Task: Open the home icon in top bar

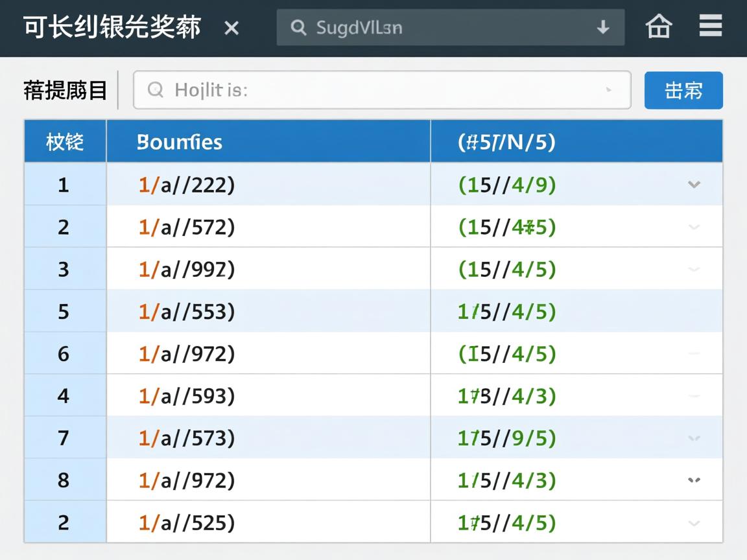Action: 658,27
